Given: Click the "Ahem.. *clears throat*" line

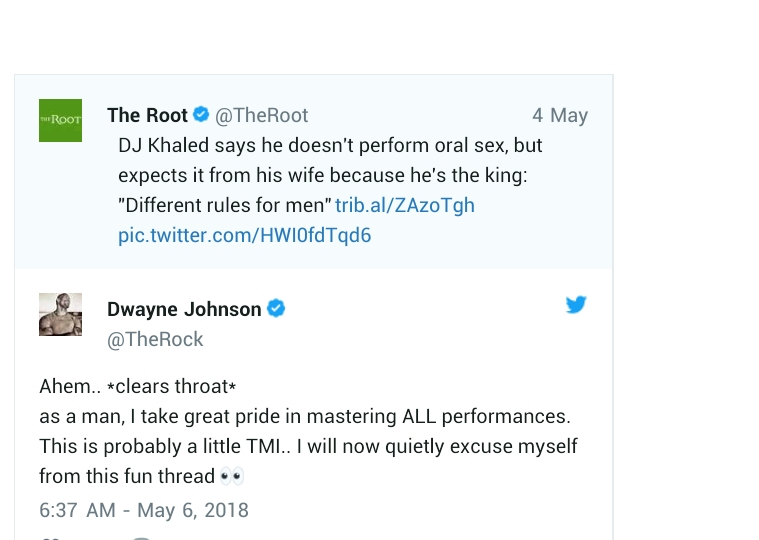Looking at the screenshot, I should 137,386.
